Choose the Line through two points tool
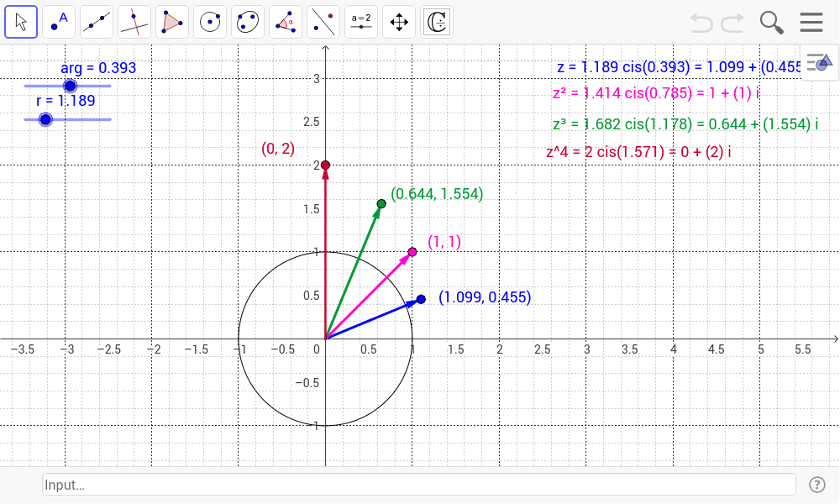Image resolution: width=840 pixels, height=504 pixels. (97, 22)
